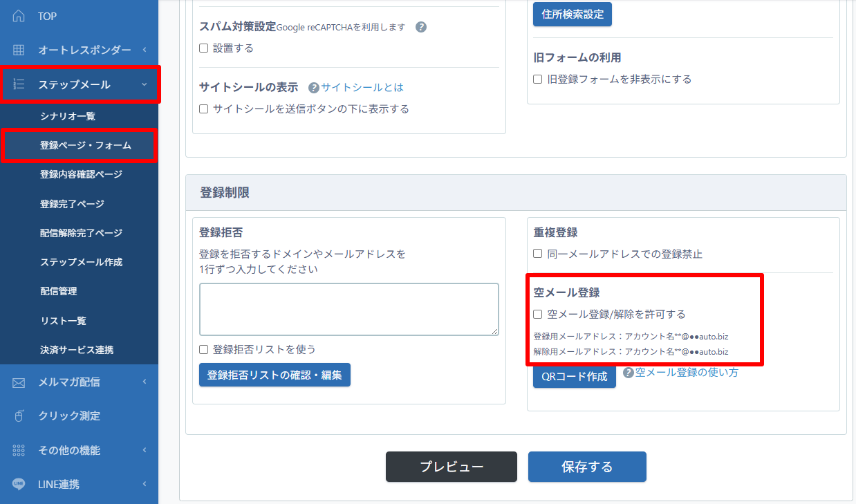The image size is (856, 504).
Task: Click the TOP home icon in sidebar
Action: click(x=19, y=16)
